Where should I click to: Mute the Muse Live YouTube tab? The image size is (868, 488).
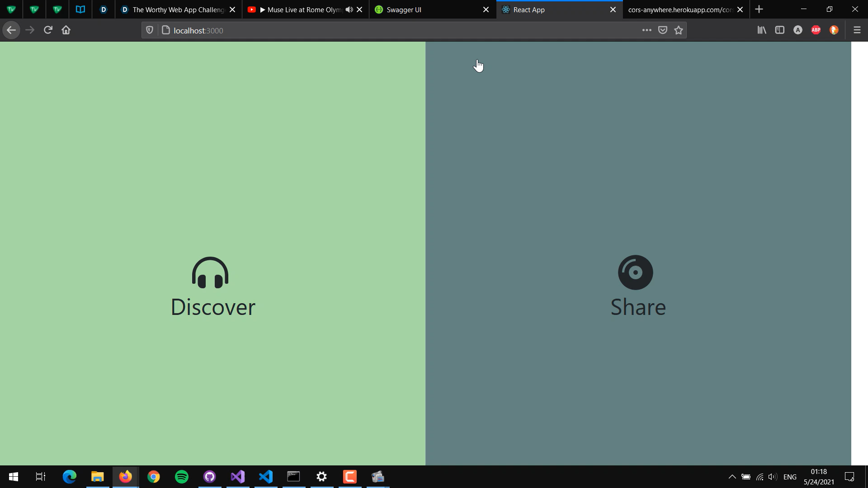349,9
